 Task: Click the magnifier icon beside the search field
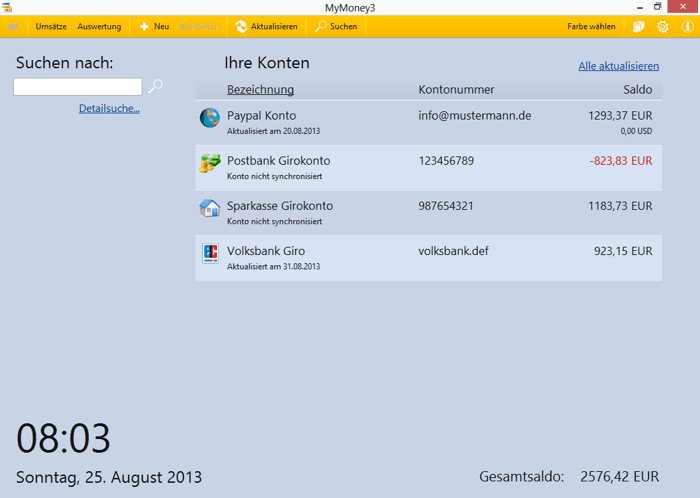(156, 87)
